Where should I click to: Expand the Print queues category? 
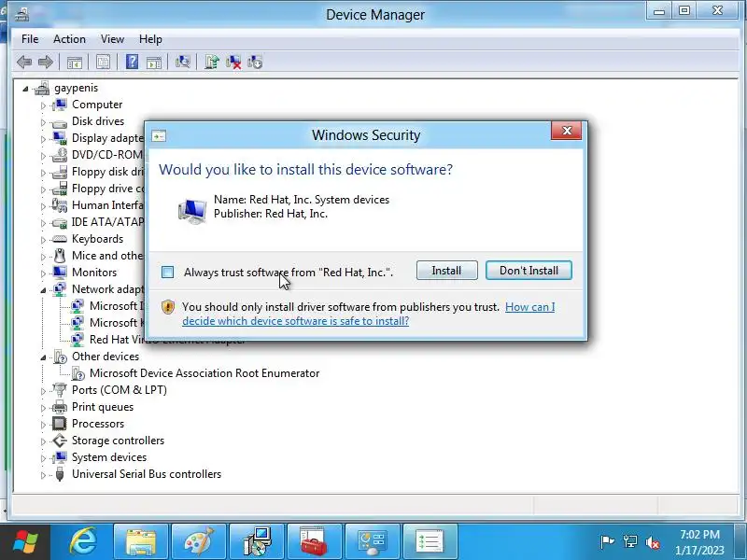click(43, 408)
